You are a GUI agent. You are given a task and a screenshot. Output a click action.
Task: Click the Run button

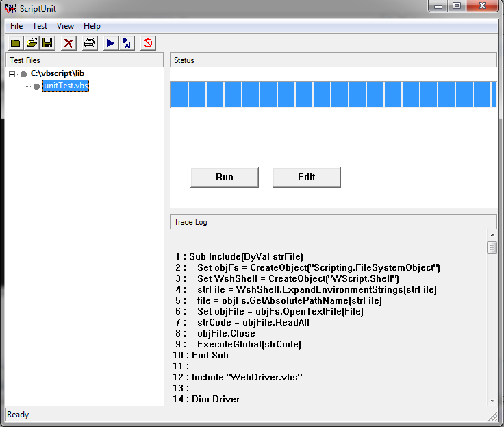click(225, 178)
